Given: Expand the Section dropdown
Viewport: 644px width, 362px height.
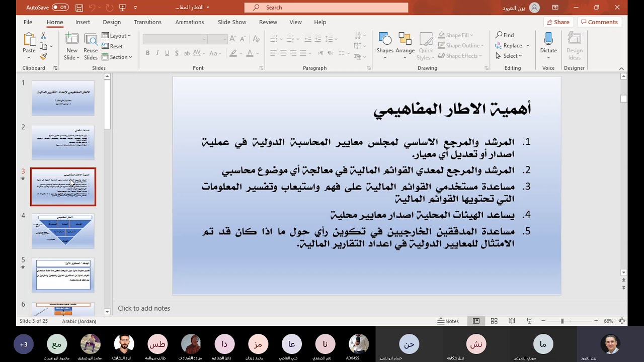Looking at the screenshot, I should coord(117,57).
